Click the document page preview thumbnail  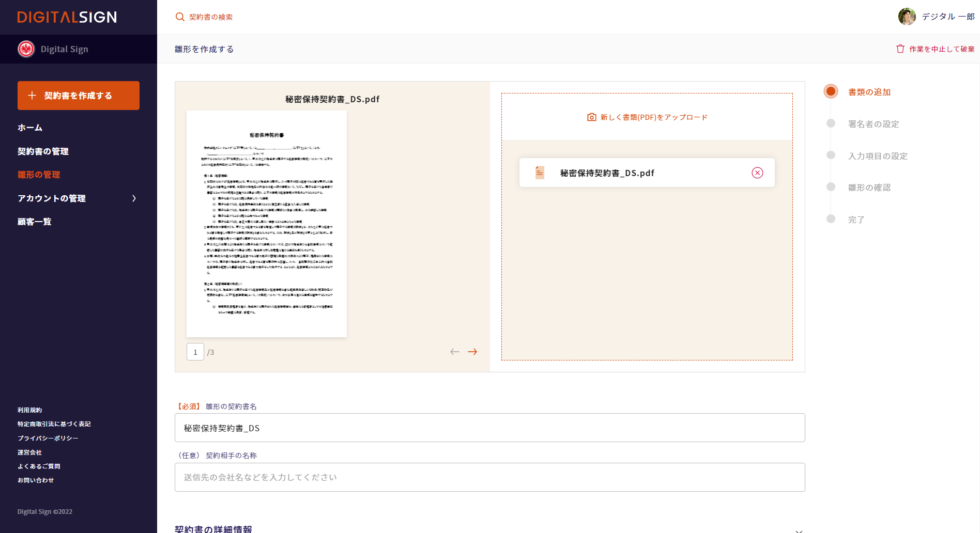pyautogui.click(x=267, y=224)
